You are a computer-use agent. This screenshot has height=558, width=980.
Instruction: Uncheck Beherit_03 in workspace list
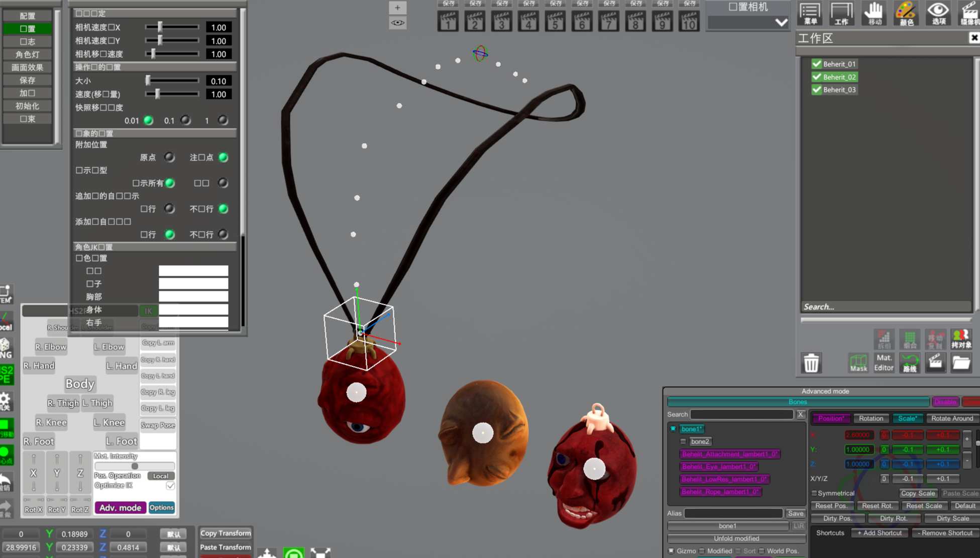[x=817, y=89]
